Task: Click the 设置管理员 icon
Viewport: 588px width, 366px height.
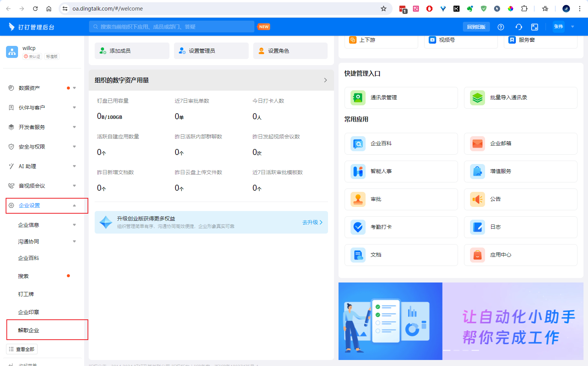Action: click(182, 51)
